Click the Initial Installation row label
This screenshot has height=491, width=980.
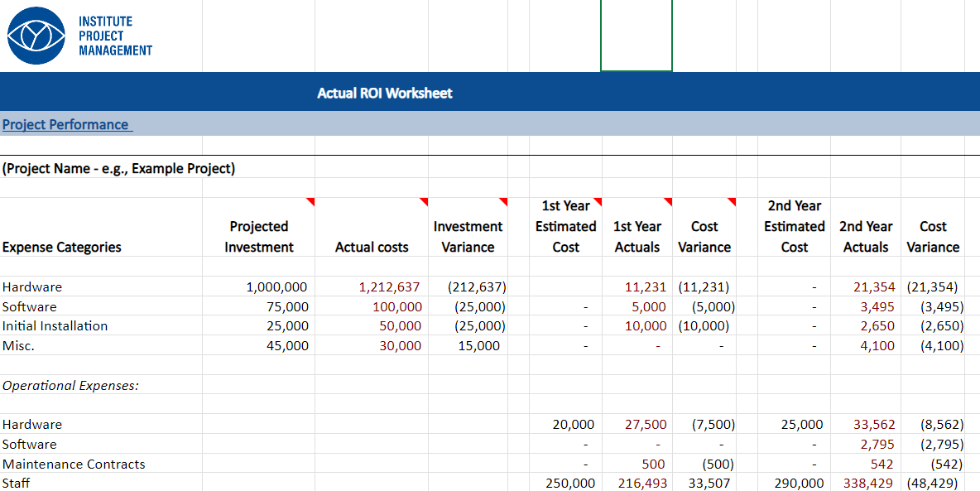(x=55, y=326)
